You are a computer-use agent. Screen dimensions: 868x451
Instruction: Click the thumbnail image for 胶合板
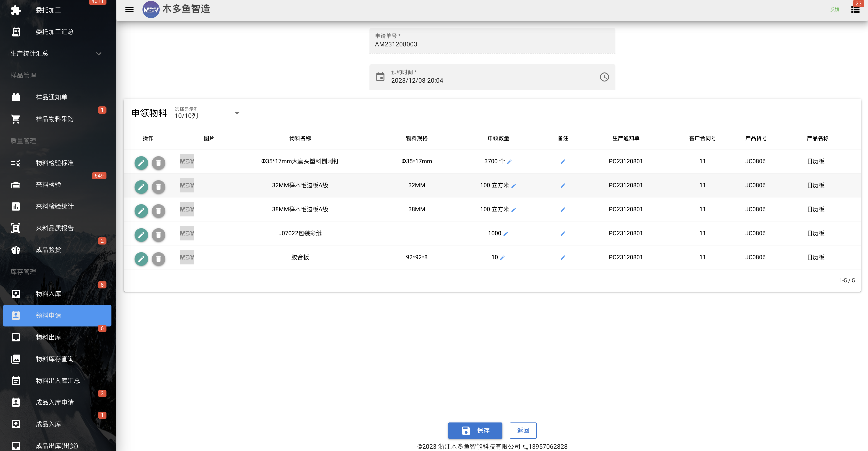click(x=187, y=257)
